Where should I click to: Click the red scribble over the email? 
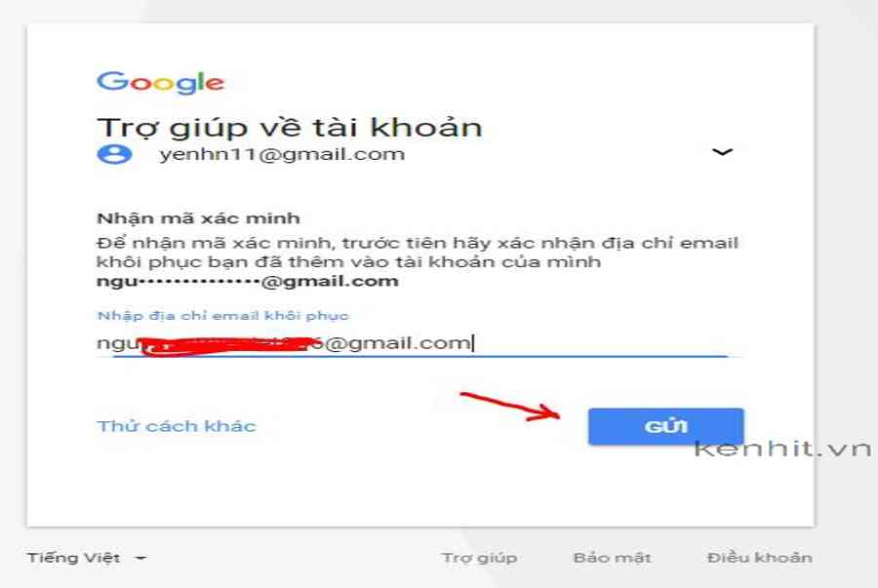[x=228, y=346]
